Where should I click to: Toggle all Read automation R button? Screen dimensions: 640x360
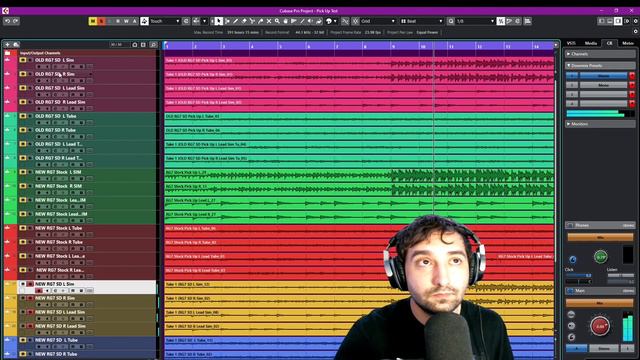pyautogui.click(x=118, y=21)
